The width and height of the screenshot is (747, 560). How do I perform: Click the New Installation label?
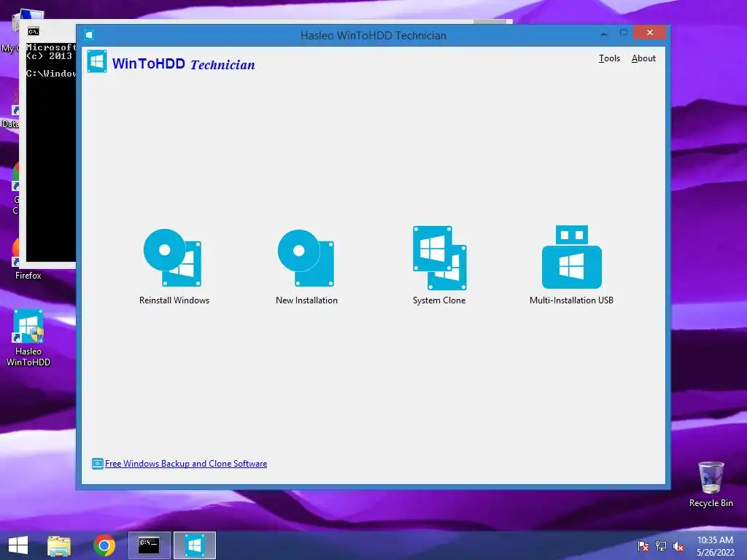click(x=306, y=300)
